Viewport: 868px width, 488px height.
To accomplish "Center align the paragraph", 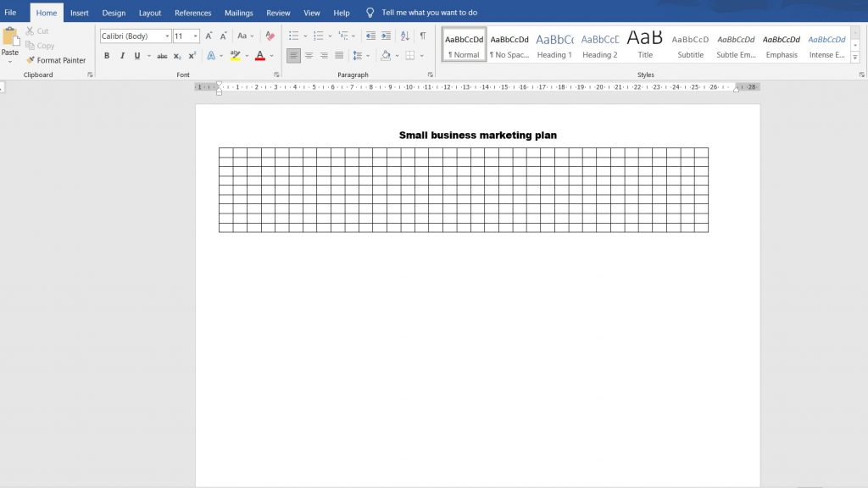I will tap(309, 55).
